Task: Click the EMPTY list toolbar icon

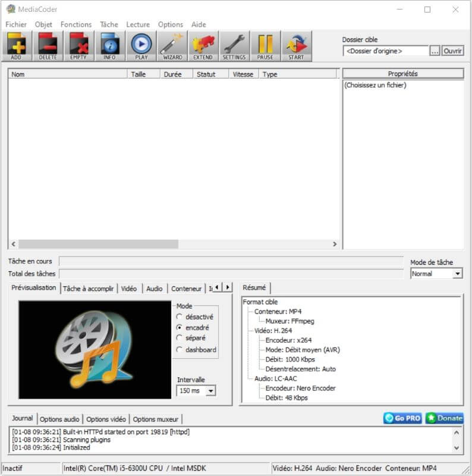Action: (x=79, y=46)
